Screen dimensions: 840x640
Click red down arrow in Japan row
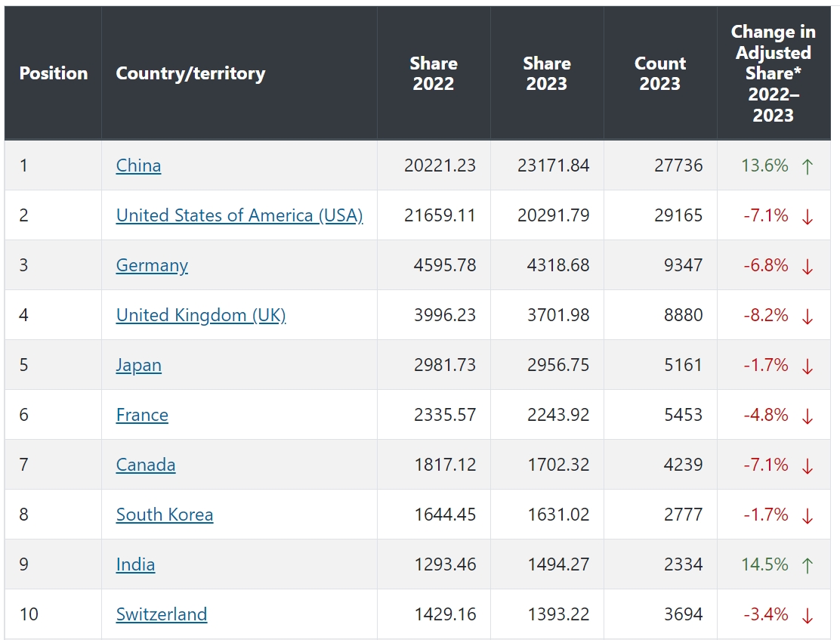pos(807,366)
